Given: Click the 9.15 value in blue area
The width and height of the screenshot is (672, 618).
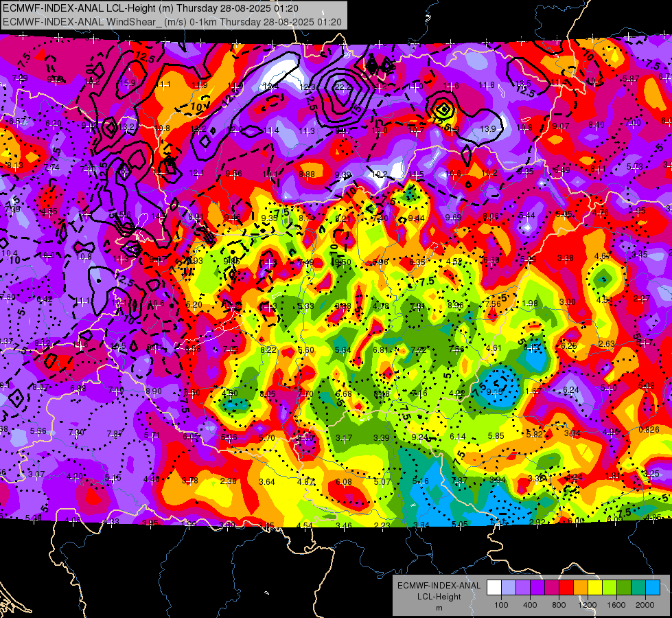Looking at the screenshot, I should (x=495, y=392).
